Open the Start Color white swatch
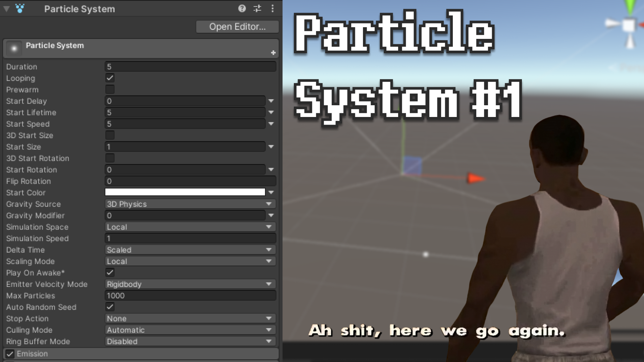Image resolution: width=644 pixels, height=362 pixels. pyautogui.click(x=185, y=192)
